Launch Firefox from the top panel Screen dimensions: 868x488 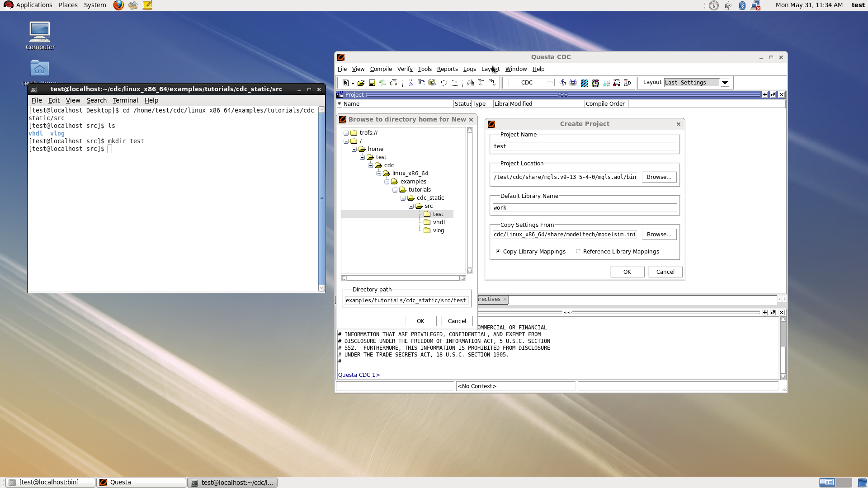118,5
